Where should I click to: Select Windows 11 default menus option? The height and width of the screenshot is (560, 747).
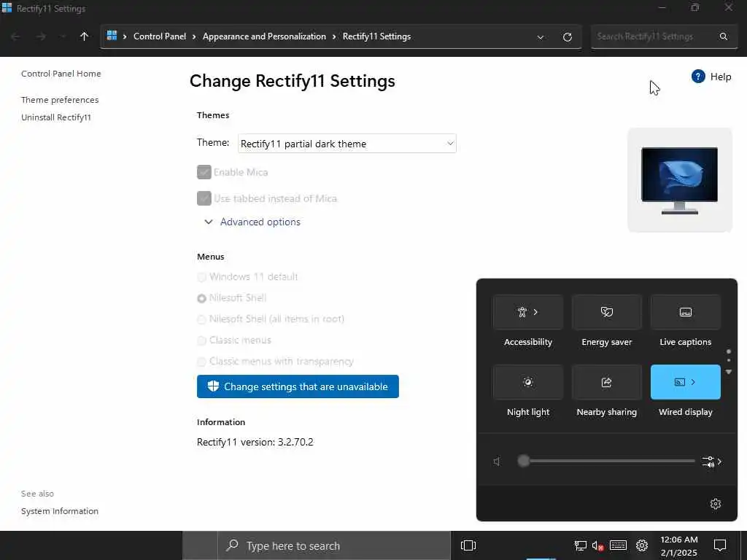tap(201, 276)
